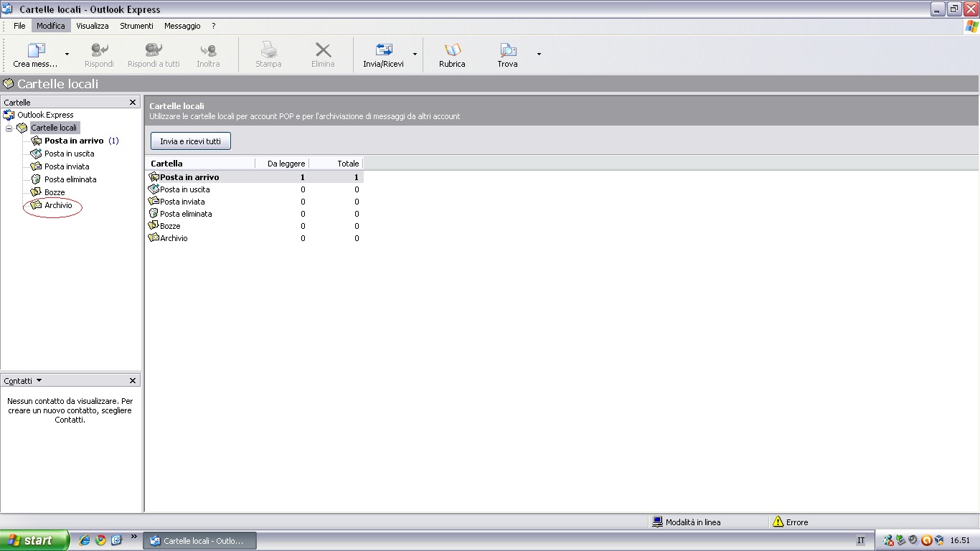Image resolution: width=980 pixels, height=551 pixels.
Task: Open the Invia/Ricevi dropdown arrow
Action: click(415, 55)
